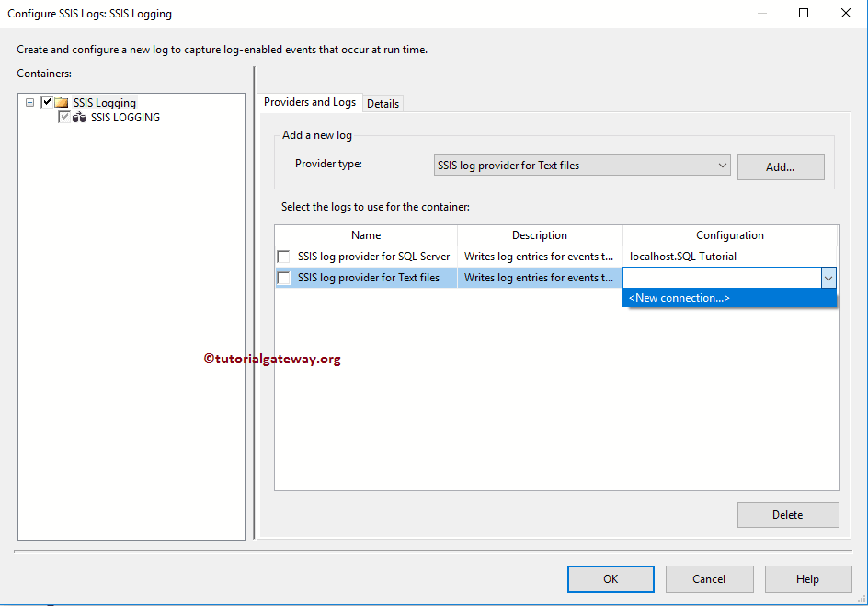Viewport: 868px width, 606px height.
Task: Select the SSIS LOGGING child tree item
Action: pos(126,118)
